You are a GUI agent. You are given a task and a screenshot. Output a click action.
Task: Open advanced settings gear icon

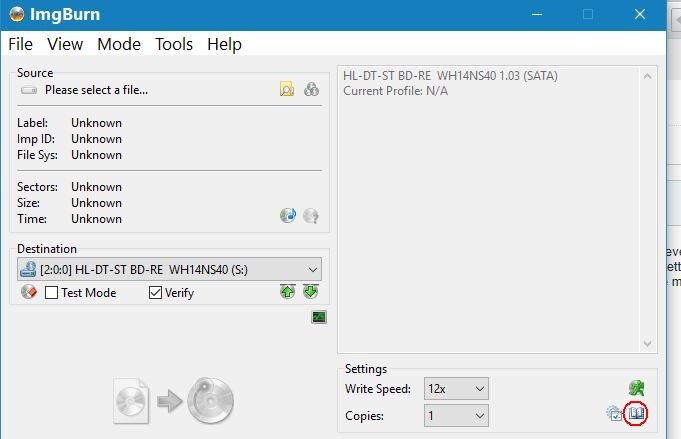[x=614, y=413]
